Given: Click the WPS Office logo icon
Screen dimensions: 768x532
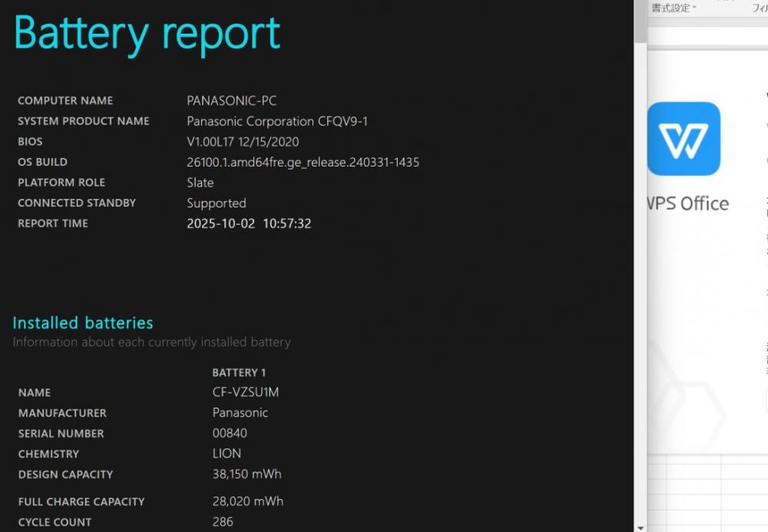Looking at the screenshot, I should pos(684,138).
